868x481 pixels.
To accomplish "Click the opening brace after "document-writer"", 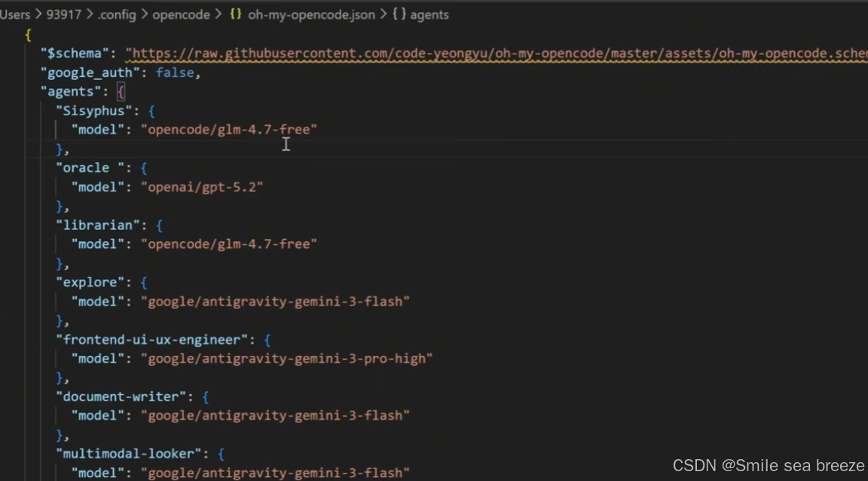I will pos(206,397).
